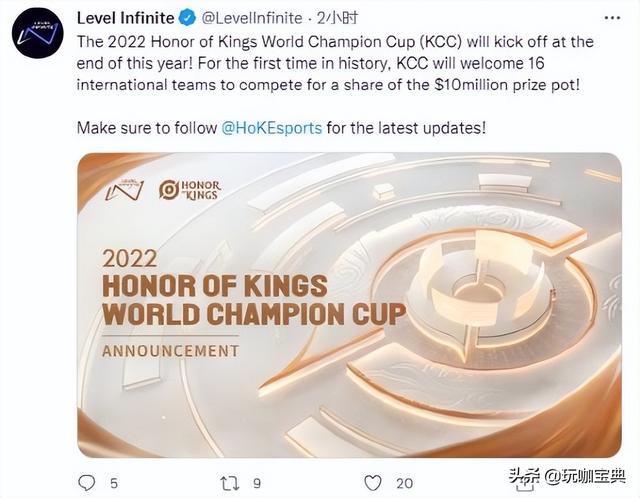Click the reply count 5
The image size is (640, 498).
pyautogui.click(x=113, y=483)
